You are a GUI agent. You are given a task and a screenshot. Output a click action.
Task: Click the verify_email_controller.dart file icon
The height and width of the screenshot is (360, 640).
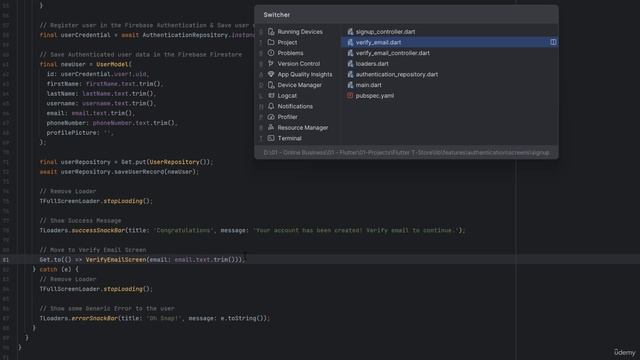[350, 53]
